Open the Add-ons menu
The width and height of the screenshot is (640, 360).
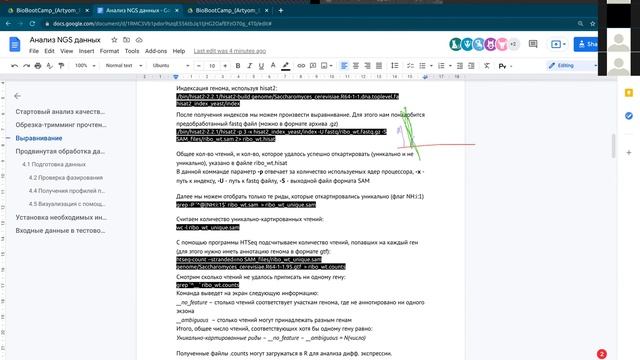point(156,51)
